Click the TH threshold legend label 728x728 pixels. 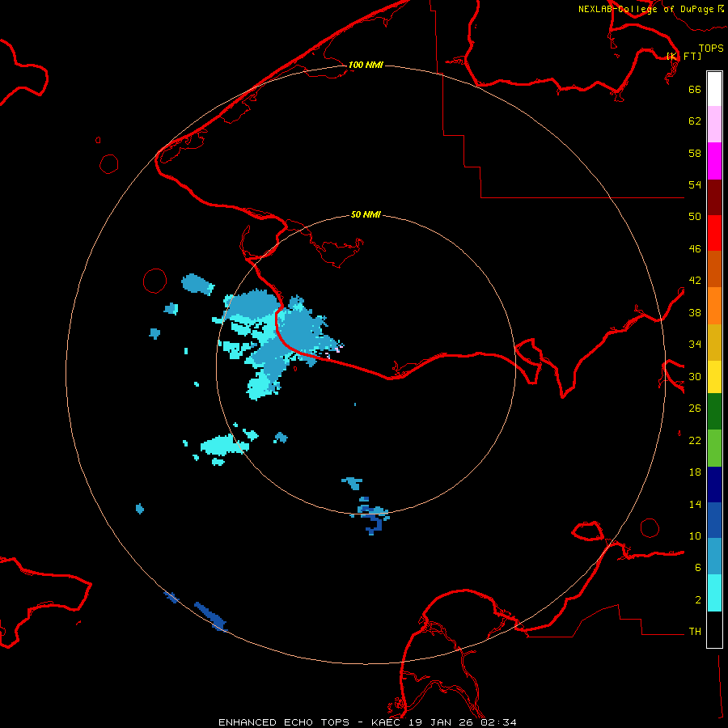pos(695,632)
